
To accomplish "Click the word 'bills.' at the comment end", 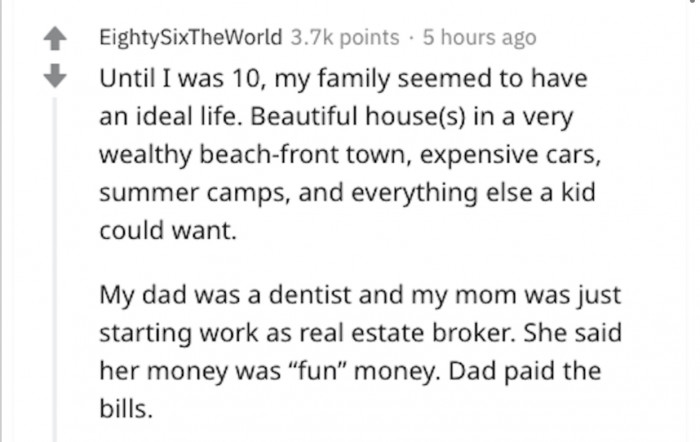I will tap(126, 409).
